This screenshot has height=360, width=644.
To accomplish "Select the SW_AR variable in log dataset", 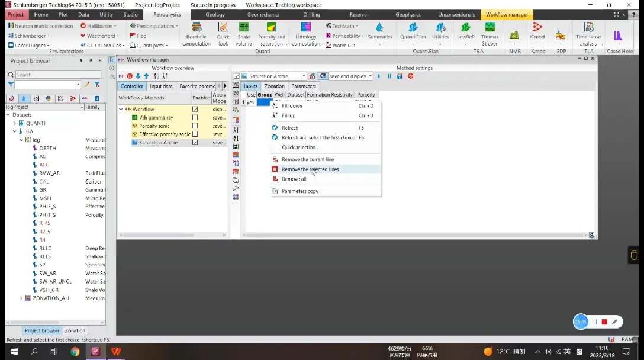I will click(47, 274).
